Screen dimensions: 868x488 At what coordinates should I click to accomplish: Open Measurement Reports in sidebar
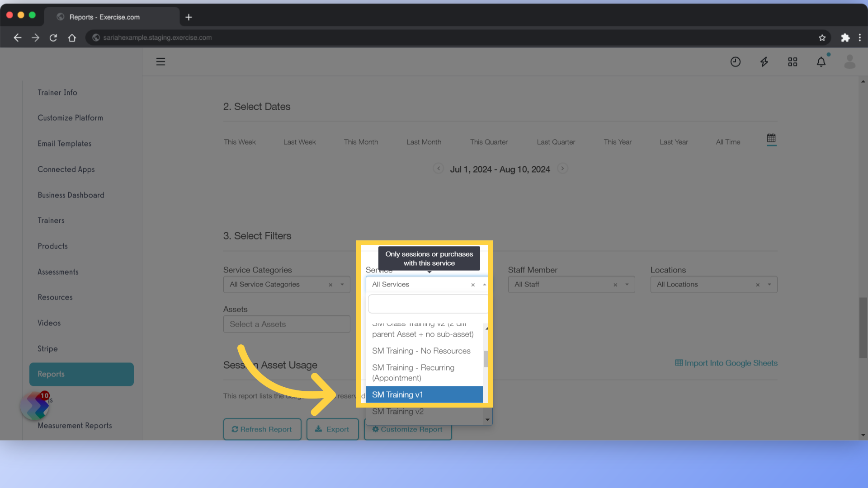pos(75,425)
